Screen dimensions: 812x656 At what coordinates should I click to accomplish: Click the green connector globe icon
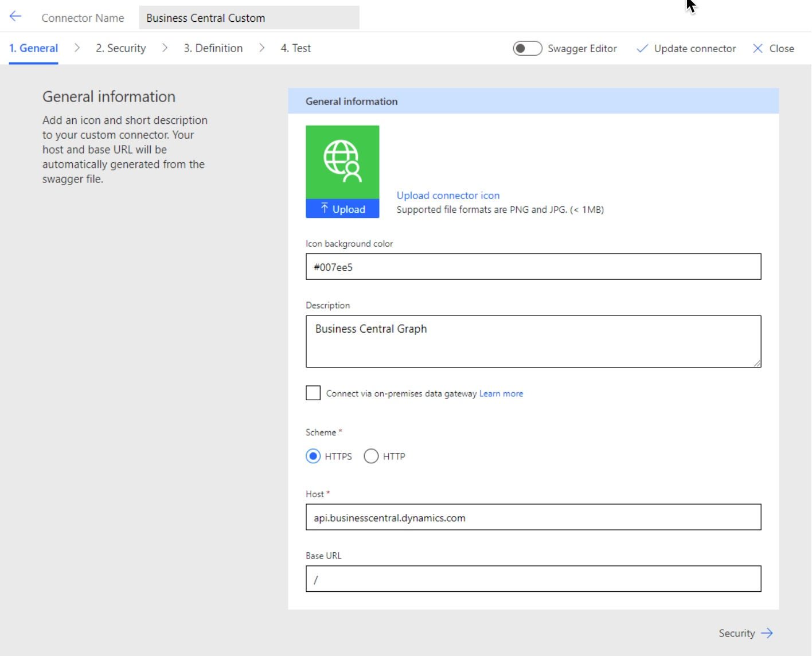(x=342, y=162)
